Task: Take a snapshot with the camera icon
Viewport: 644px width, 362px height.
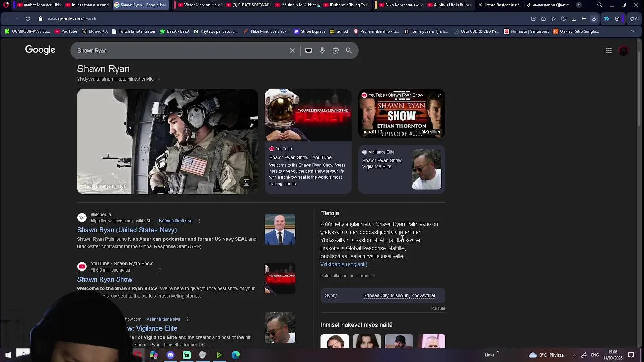Action: tap(543, 19)
